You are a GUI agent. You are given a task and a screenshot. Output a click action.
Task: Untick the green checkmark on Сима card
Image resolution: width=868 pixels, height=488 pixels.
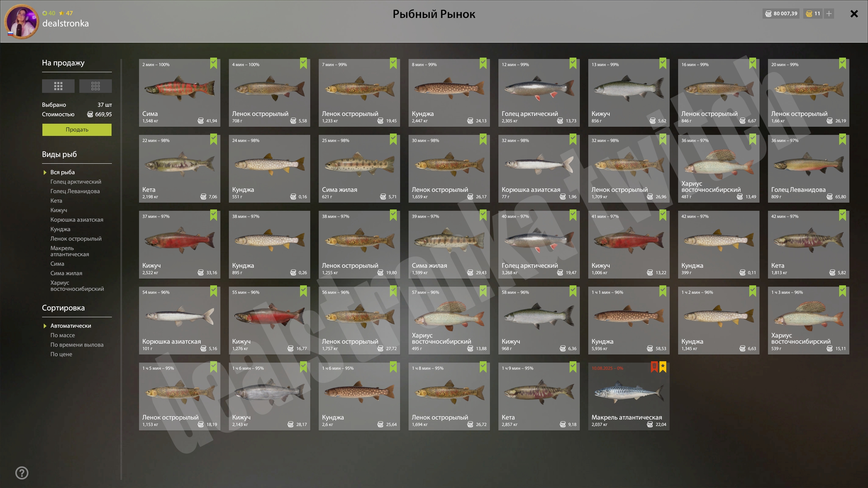[x=214, y=63]
